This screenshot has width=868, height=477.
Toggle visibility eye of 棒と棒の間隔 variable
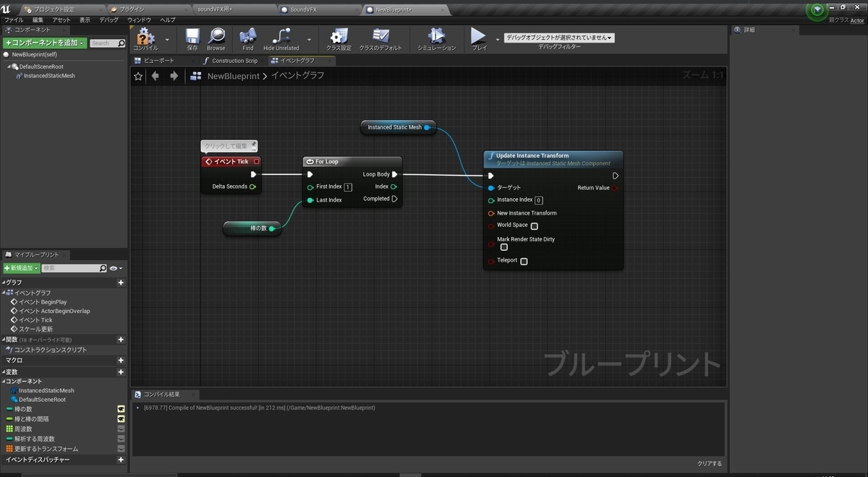[x=121, y=419]
